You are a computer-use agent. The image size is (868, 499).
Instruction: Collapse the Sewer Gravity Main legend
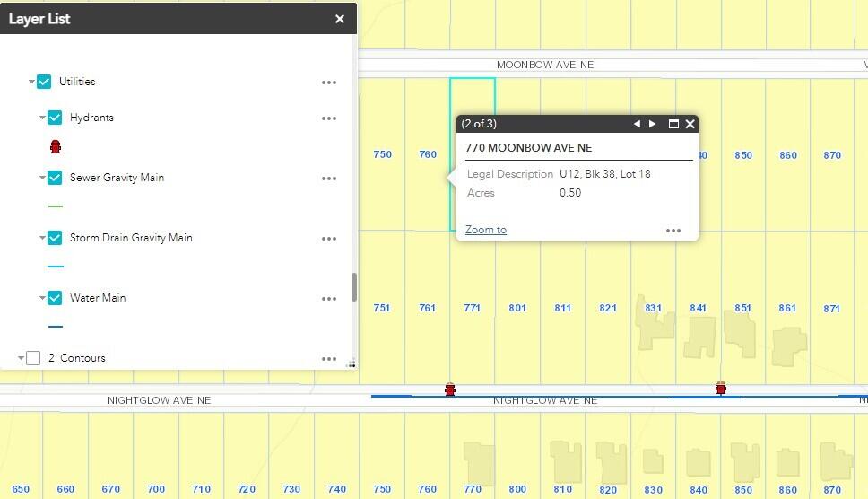pyautogui.click(x=43, y=178)
